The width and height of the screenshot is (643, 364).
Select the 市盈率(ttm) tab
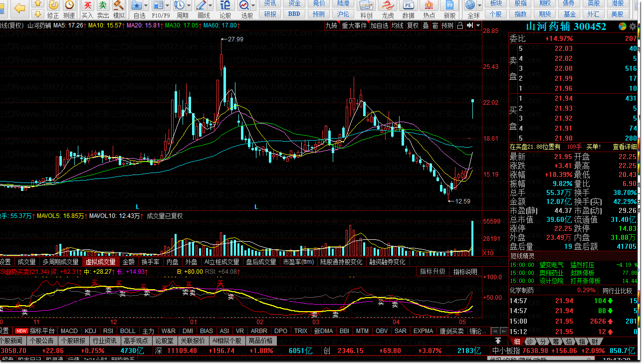(x=298, y=262)
